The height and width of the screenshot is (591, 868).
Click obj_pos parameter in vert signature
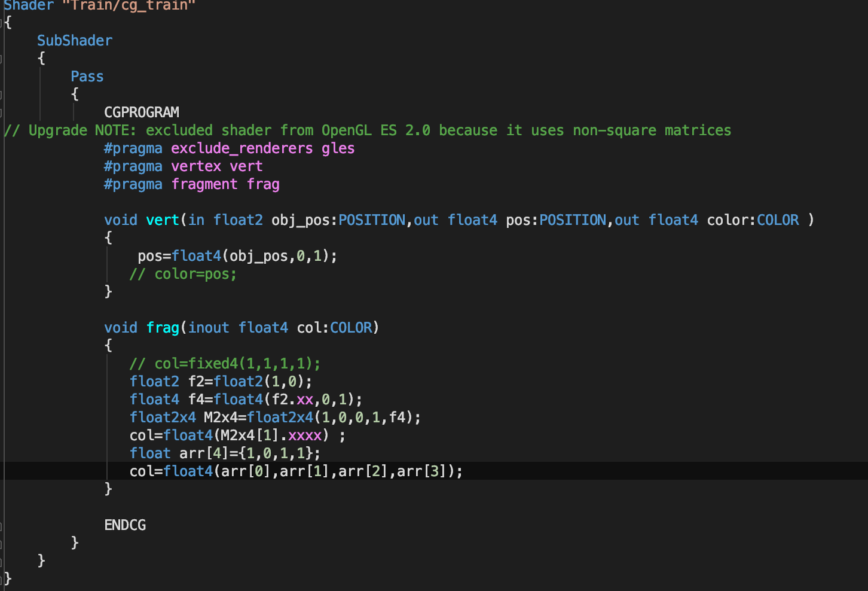301,220
